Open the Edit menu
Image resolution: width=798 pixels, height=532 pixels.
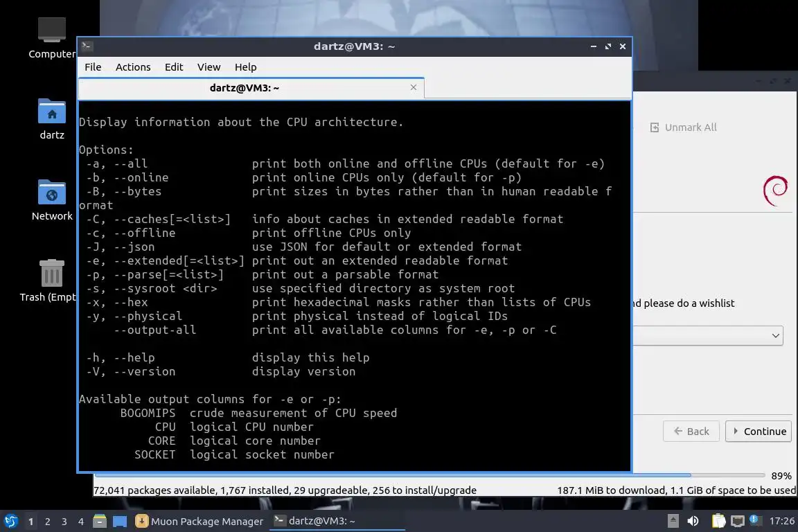pyautogui.click(x=174, y=67)
